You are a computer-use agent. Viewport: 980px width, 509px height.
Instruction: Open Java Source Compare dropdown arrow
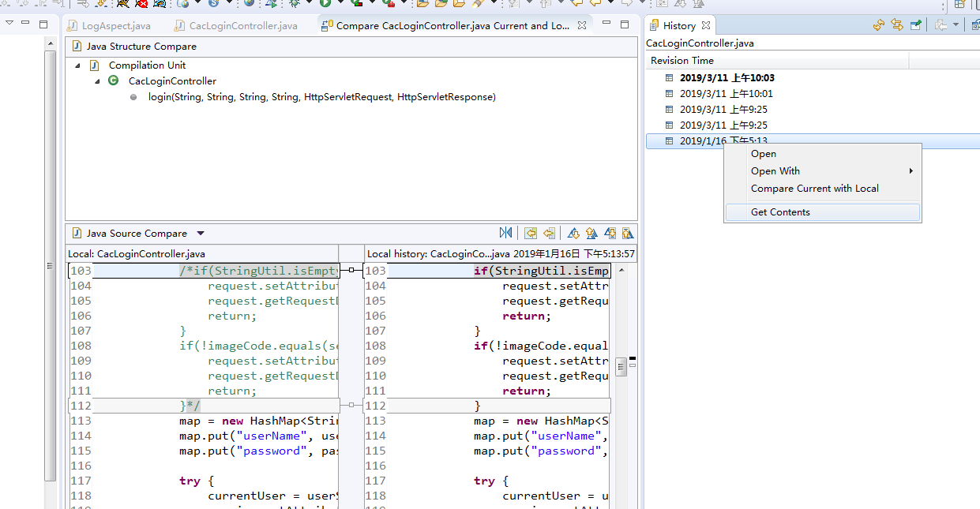200,234
